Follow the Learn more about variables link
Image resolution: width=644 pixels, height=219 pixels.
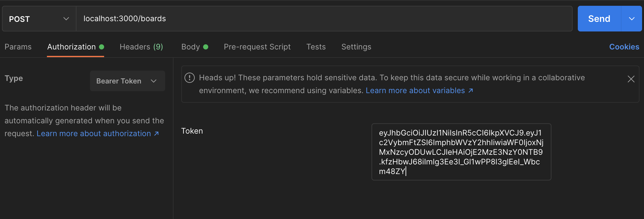[x=415, y=91]
